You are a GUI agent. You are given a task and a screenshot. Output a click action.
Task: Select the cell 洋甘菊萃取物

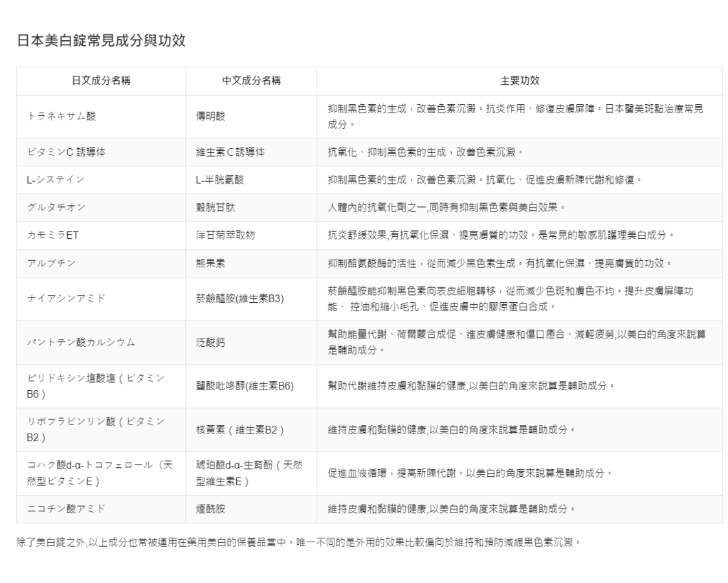pyautogui.click(x=251, y=236)
